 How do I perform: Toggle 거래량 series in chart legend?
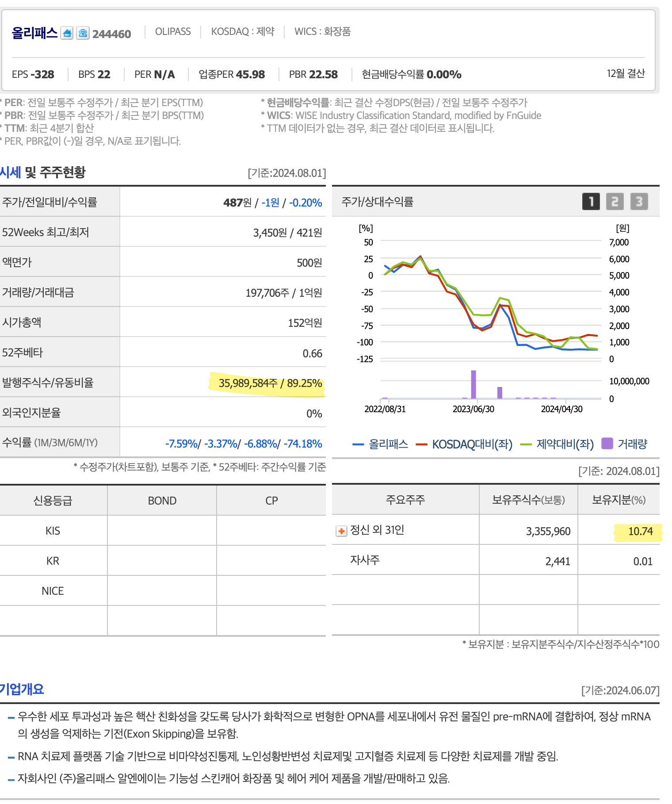coord(625,444)
